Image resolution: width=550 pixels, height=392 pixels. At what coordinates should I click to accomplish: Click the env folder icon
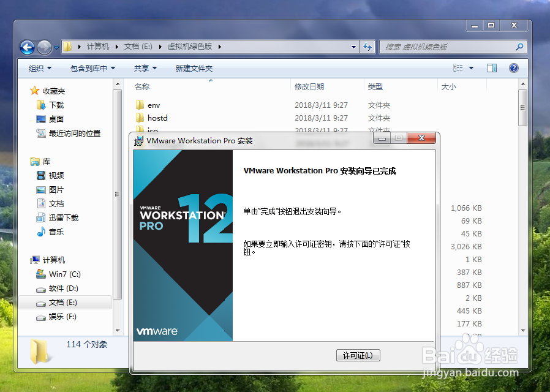pos(140,105)
